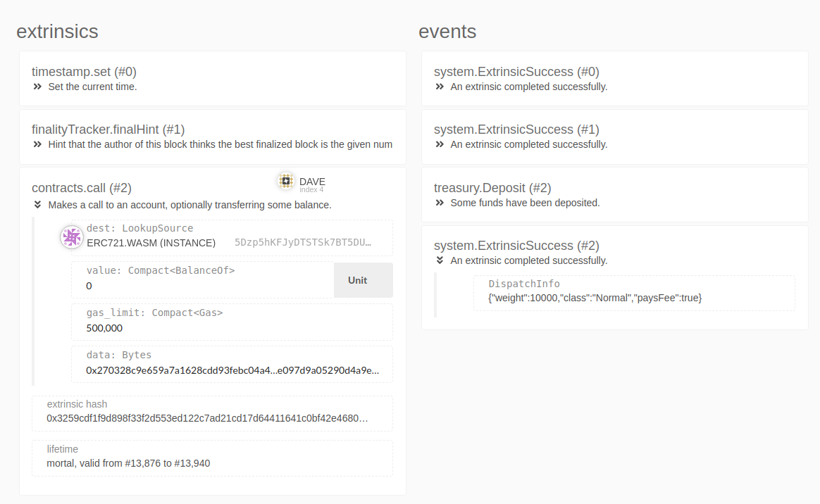820x504 pixels.
Task: Click the chevron beside finalityTracker.finalHint (#1)
Action: pyautogui.click(x=36, y=144)
